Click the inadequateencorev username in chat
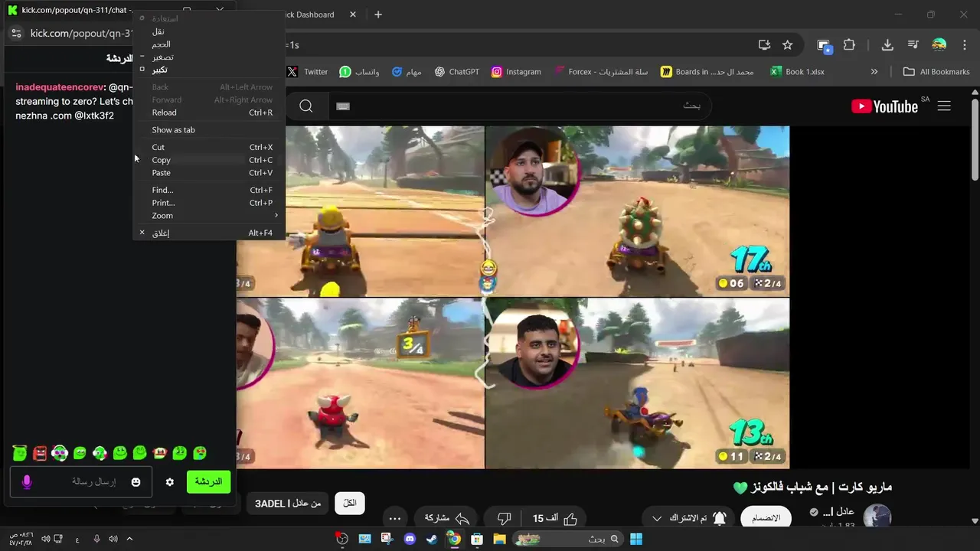The height and width of the screenshot is (551, 980). (60, 87)
